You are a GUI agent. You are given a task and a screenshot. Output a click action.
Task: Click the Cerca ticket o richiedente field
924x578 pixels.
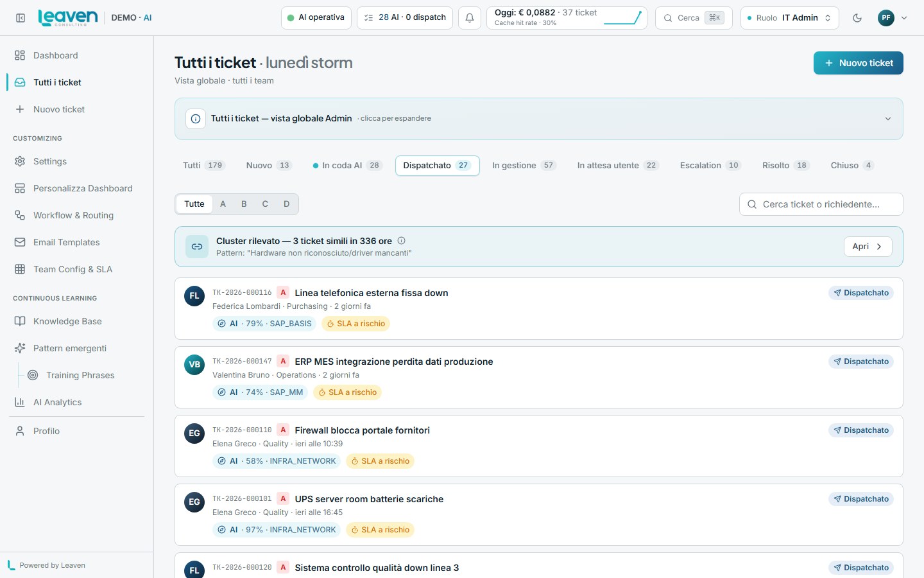point(821,204)
